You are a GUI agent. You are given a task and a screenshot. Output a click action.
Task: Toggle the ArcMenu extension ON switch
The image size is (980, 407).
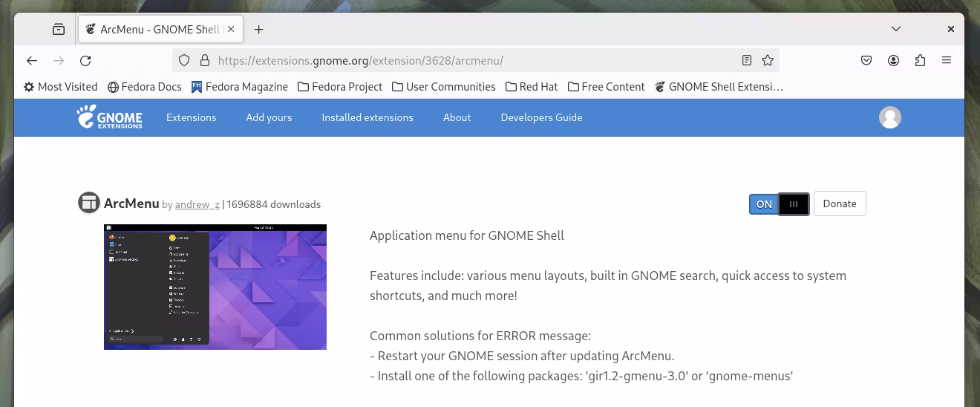[x=779, y=204]
